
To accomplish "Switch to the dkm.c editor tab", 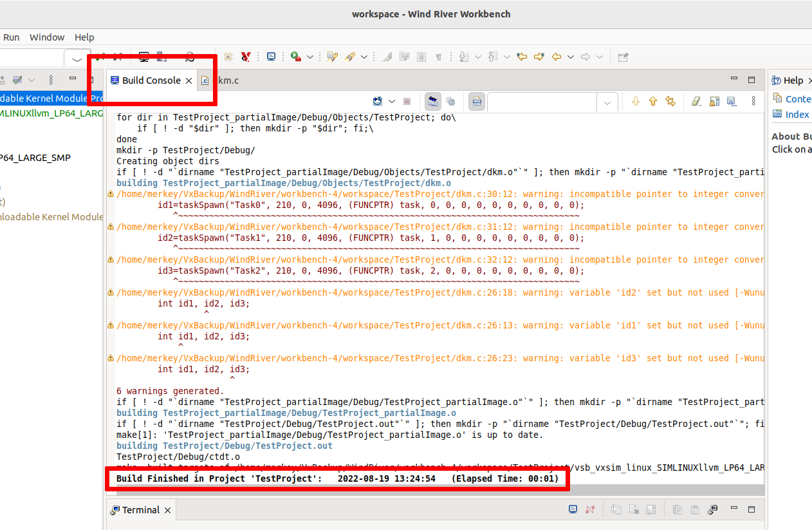I will click(x=220, y=80).
